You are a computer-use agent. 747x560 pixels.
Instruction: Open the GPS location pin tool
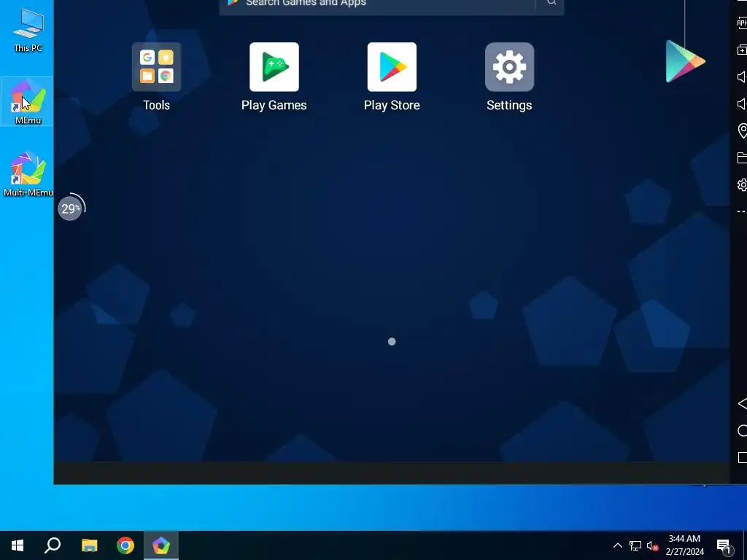742,131
